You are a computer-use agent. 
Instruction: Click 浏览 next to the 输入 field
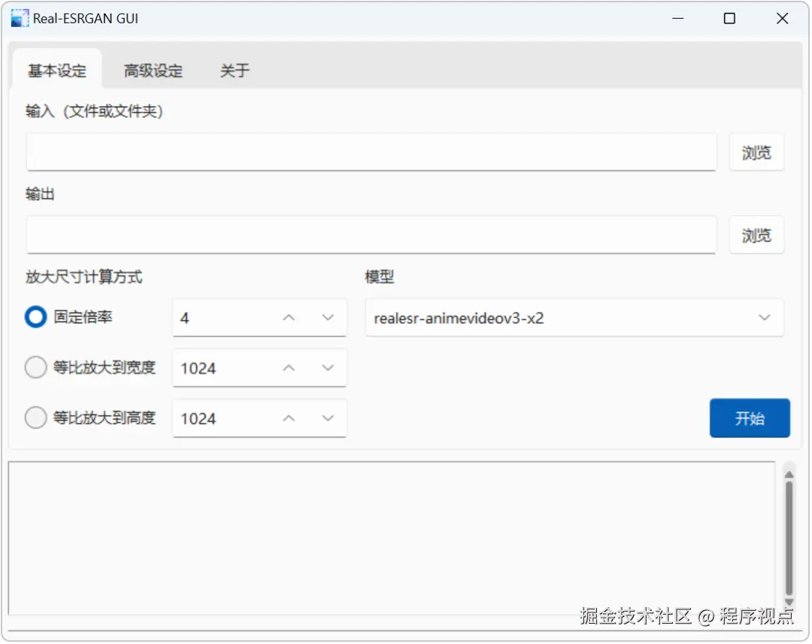coord(756,152)
